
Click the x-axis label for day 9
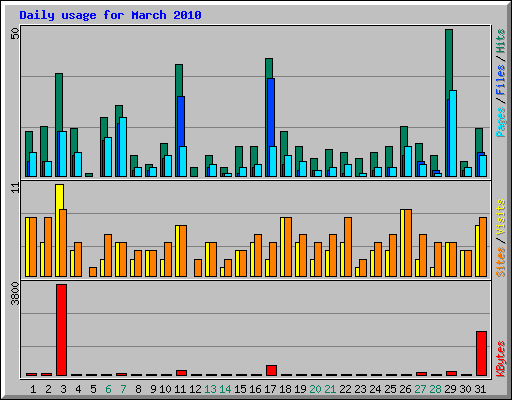(153, 389)
